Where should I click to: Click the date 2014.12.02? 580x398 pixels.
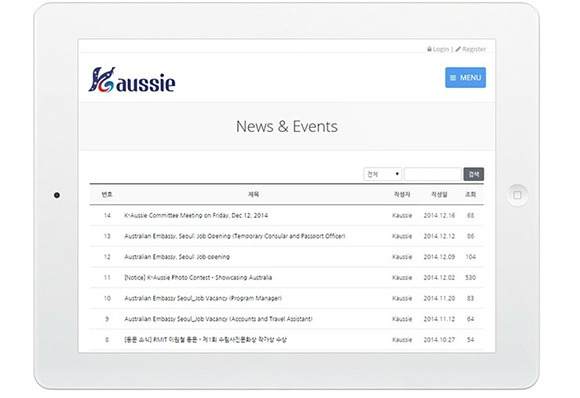coord(439,277)
